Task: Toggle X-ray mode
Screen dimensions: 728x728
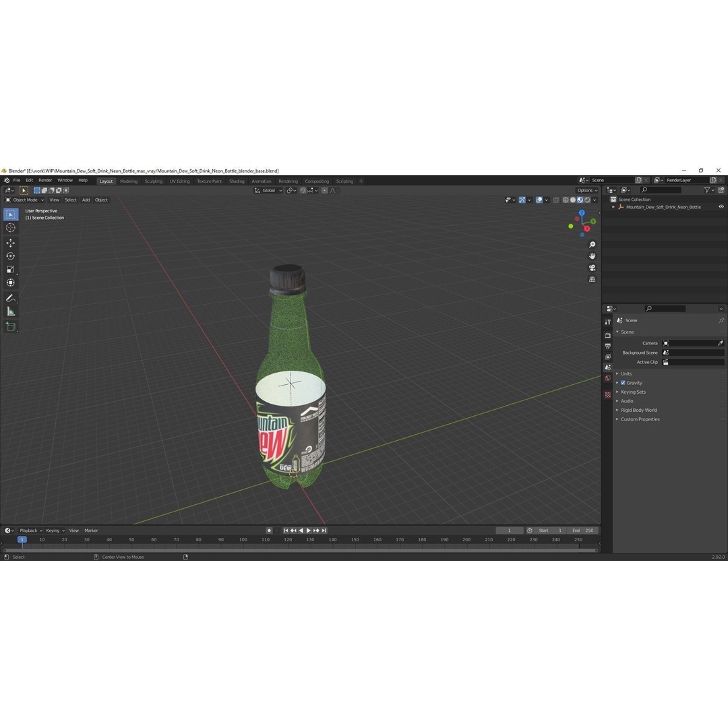Action: pyautogui.click(x=556, y=200)
